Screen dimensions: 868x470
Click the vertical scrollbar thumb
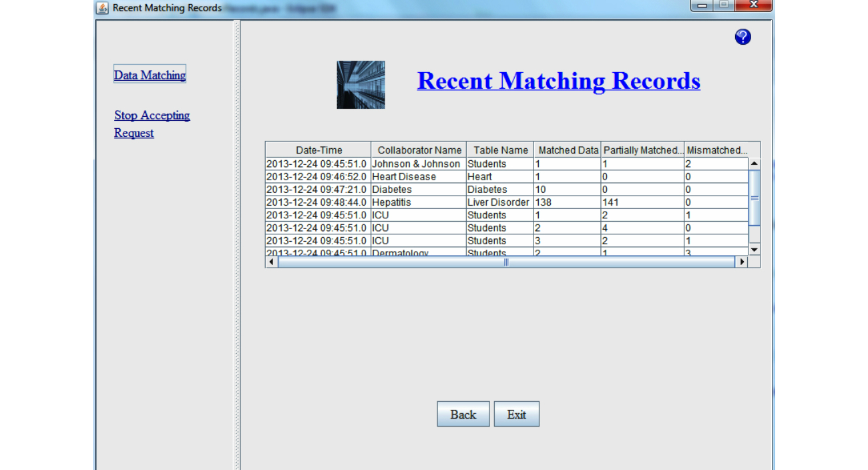754,198
